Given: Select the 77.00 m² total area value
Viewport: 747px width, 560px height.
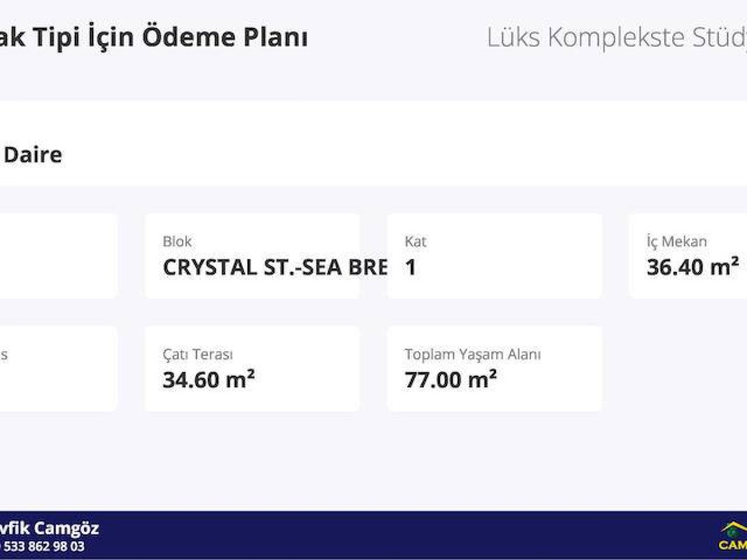Looking at the screenshot, I should [x=451, y=380].
